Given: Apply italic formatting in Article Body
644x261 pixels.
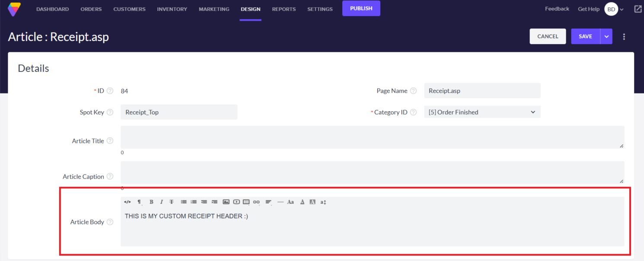Looking at the screenshot, I should pos(161,202).
